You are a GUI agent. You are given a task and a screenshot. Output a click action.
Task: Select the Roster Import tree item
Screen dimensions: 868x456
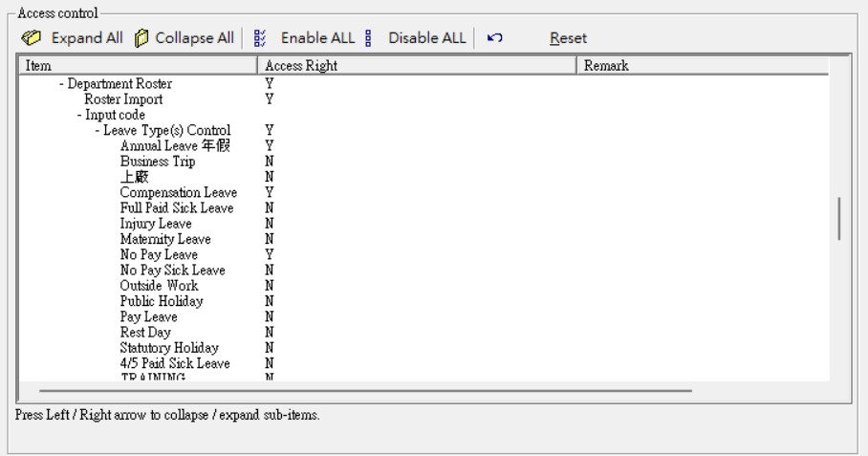(123, 99)
